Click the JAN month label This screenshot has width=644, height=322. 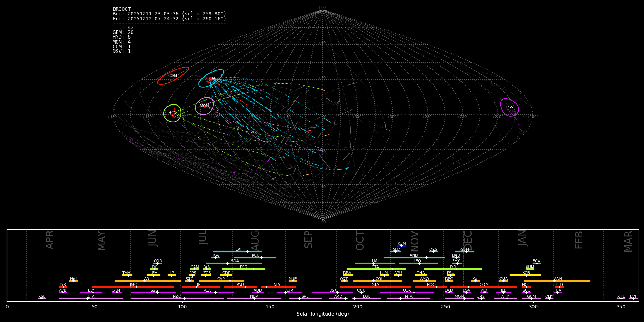click(522, 238)
